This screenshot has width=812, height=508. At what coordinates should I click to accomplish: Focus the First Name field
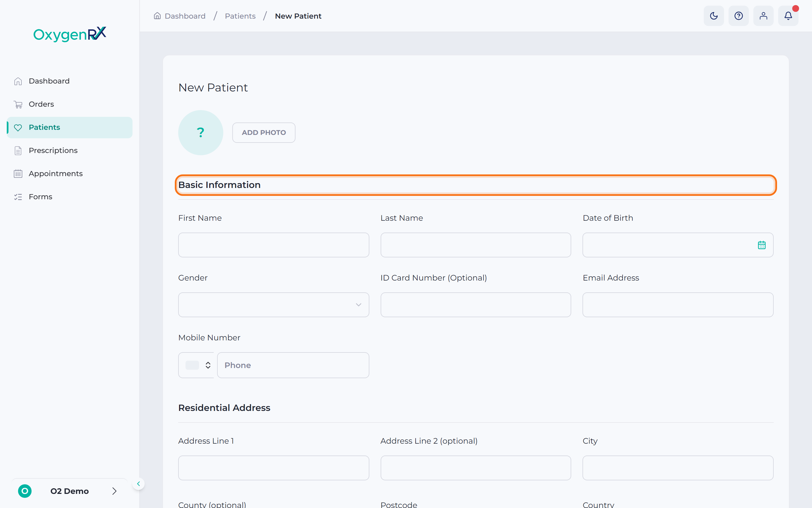point(273,245)
